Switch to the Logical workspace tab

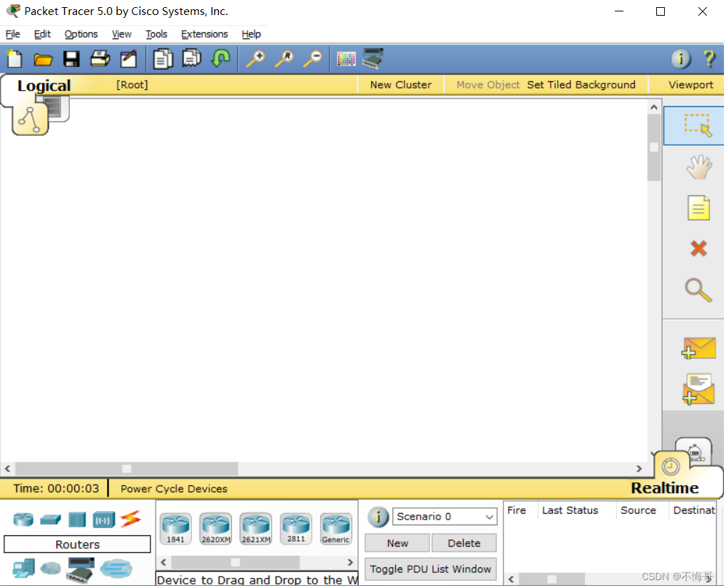point(44,86)
